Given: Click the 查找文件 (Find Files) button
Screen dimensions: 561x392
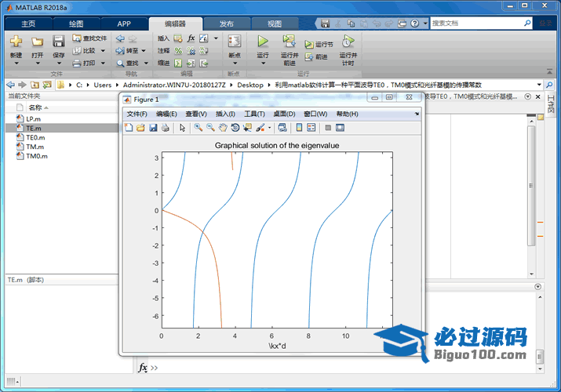Looking at the screenshot, I should [x=89, y=38].
